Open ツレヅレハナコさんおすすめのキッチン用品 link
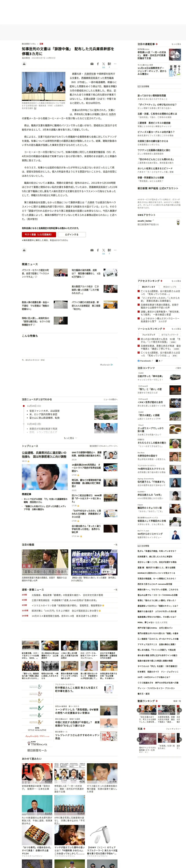The height and width of the screenshot is (868, 186). pyautogui.click(x=77, y=737)
